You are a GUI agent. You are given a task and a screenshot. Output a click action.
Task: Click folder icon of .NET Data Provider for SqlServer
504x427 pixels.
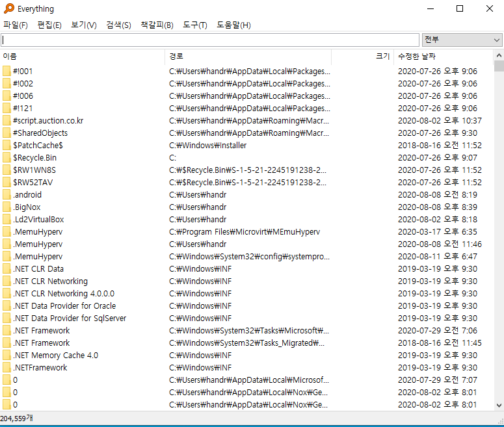(7, 318)
